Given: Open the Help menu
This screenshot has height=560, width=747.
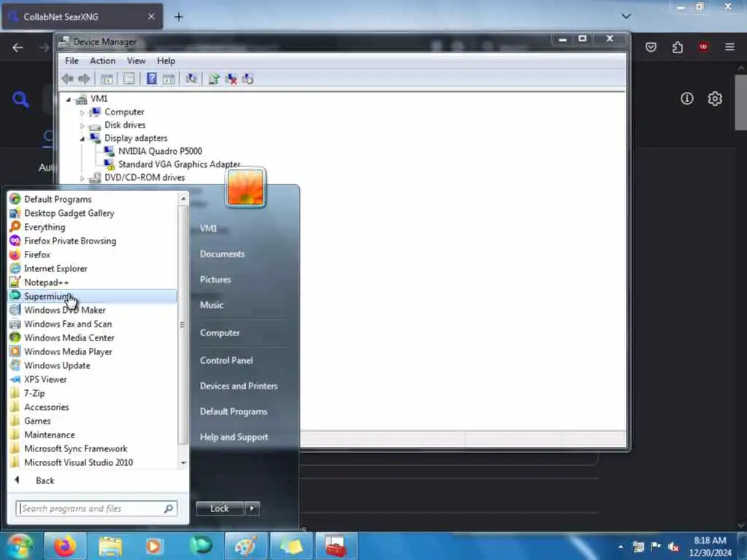Looking at the screenshot, I should click(x=166, y=61).
